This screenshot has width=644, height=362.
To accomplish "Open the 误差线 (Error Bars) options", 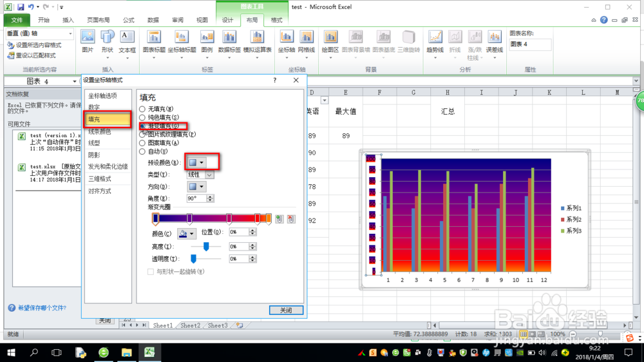I will pos(495,44).
